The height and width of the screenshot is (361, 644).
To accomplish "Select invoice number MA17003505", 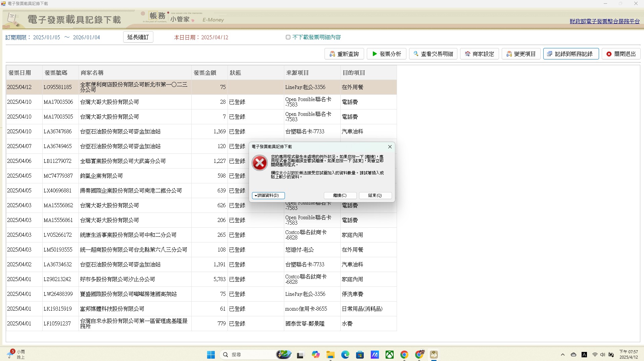I will tap(58, 117).
